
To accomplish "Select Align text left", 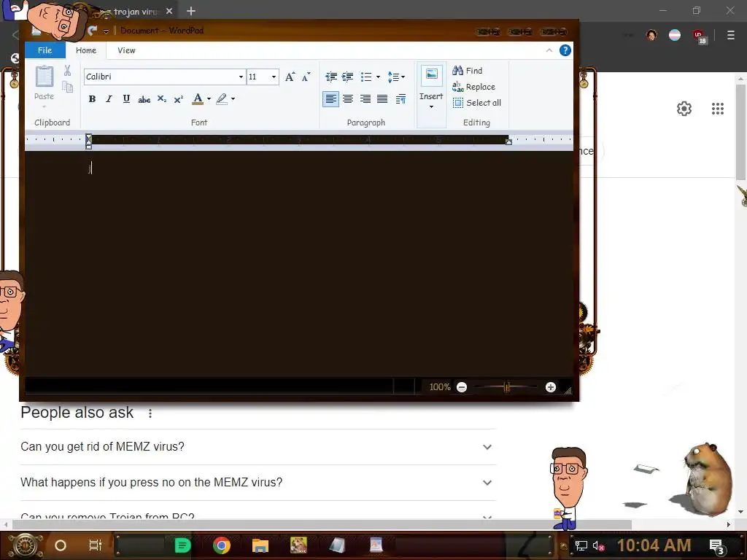I will point(330,99).
